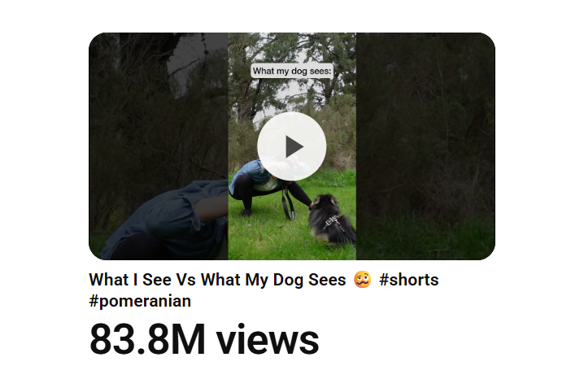Play the dog video with center button

pos(292,146)
